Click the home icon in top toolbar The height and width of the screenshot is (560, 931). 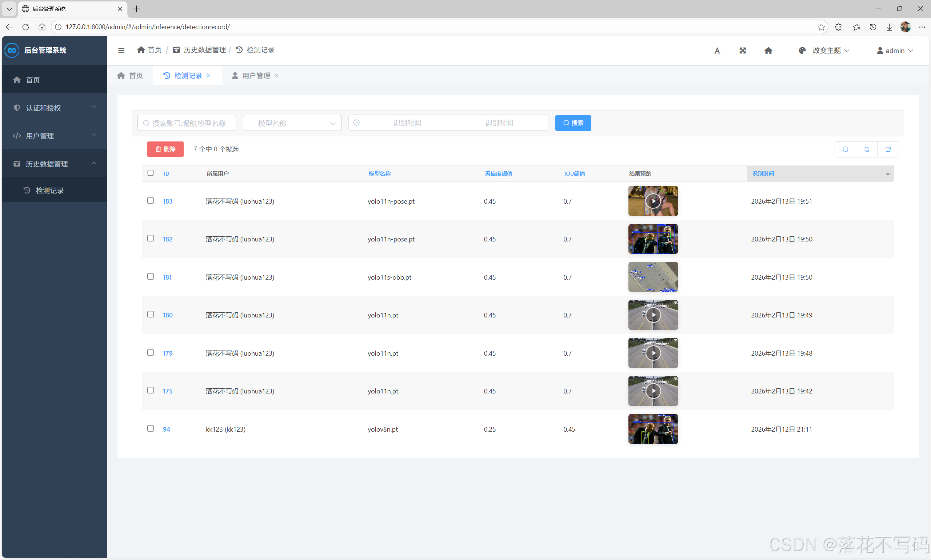[768, 51]
